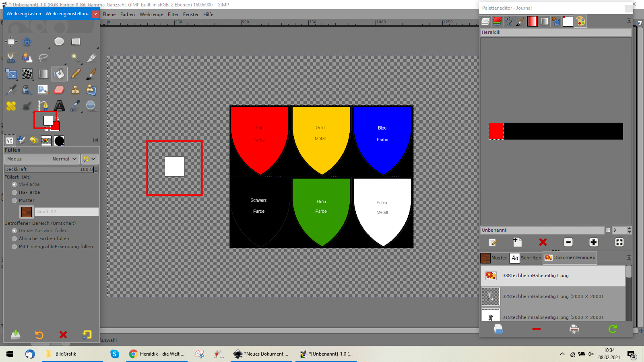This screenshot has width=644, height=362.
Task: Select the Scissors Select tool
Action: coord(11,58)
